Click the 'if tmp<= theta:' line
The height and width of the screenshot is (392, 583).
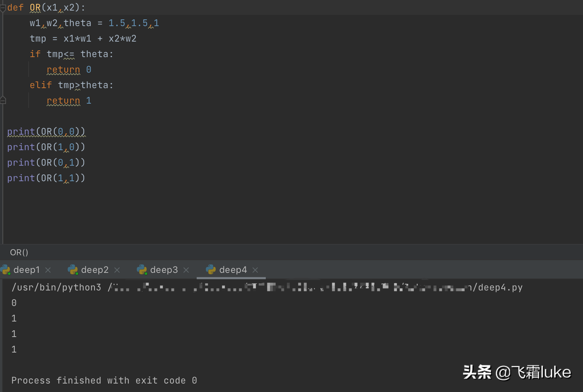pyautogui.click(x=72, y=54)
